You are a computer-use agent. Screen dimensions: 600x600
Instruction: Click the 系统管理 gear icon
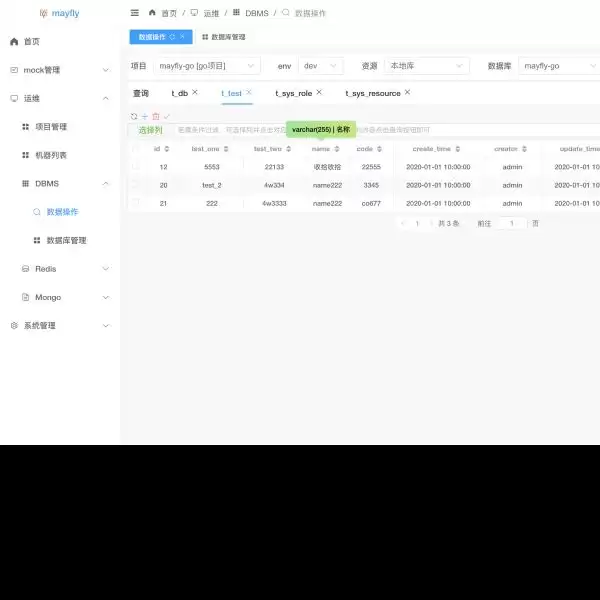(14, 325)
